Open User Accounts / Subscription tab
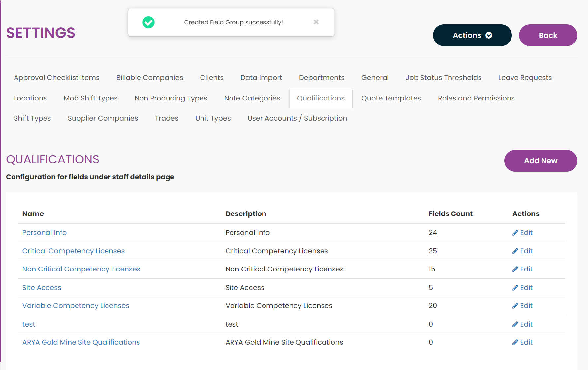 297,118
